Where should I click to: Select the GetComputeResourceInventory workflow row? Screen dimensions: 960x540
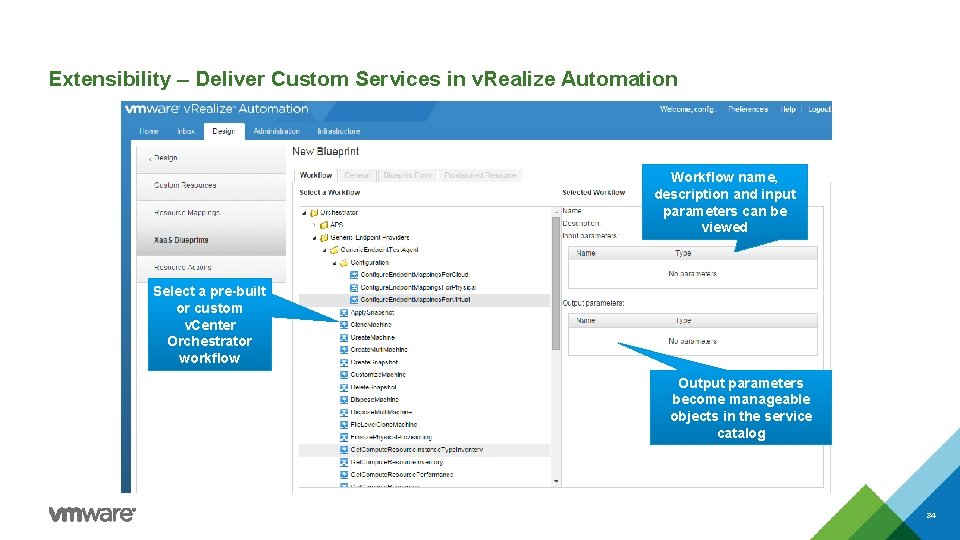click(x=424, y=462)
